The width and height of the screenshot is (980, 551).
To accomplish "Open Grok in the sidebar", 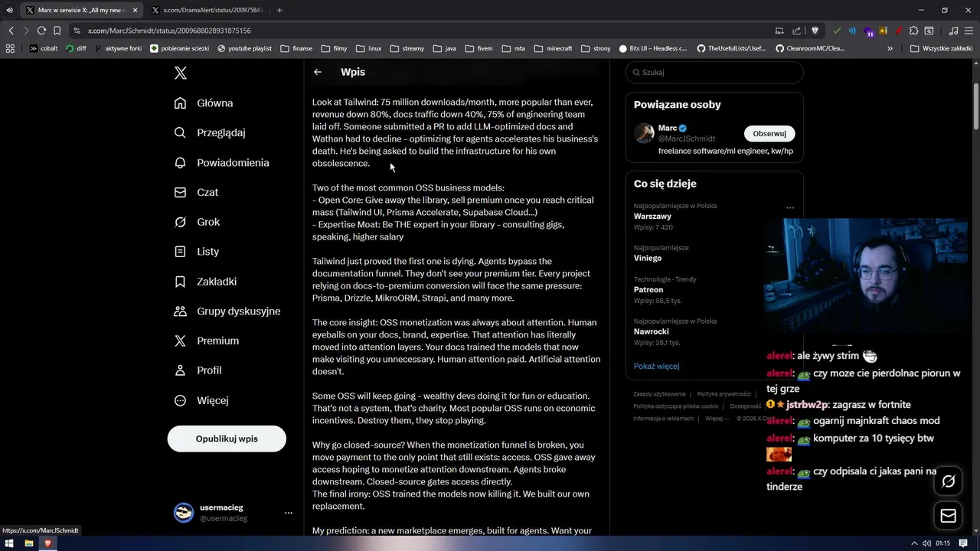I will 197,222.
